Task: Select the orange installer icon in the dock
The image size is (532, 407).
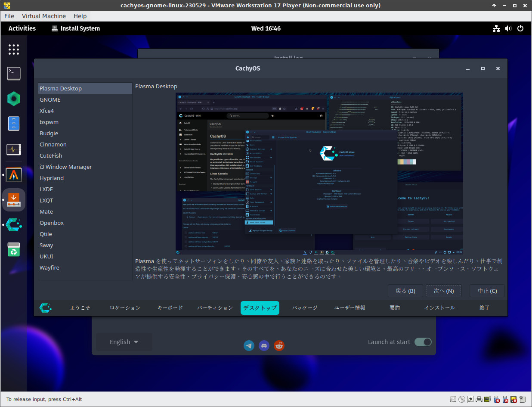Action: click(14, 200)
